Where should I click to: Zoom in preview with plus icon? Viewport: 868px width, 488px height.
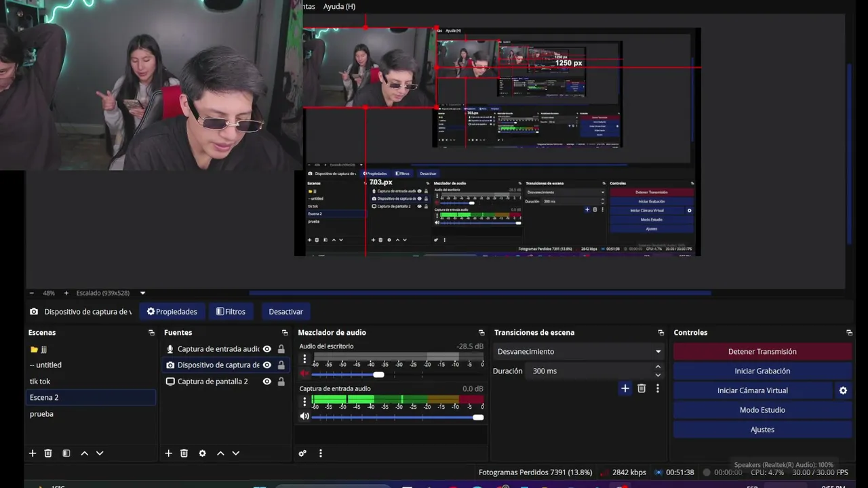[66, 293]
